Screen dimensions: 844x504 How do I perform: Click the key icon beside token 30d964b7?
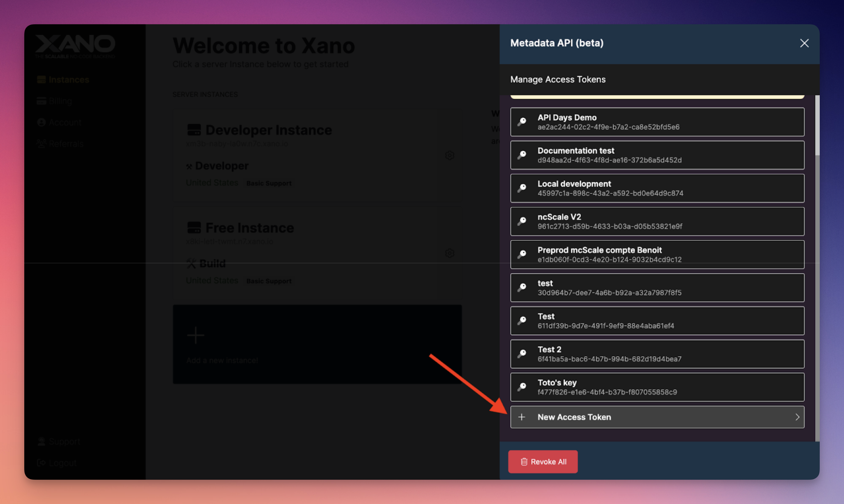pyautogui.click(x=522, y=287)
